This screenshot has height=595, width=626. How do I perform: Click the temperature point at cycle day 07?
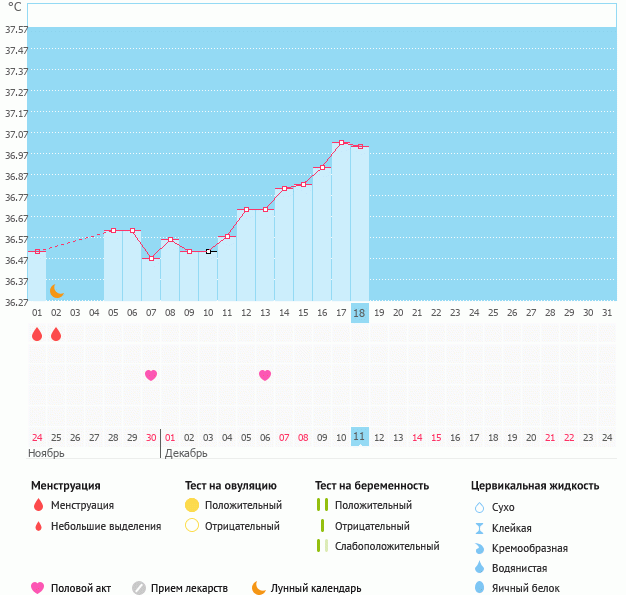click(x=151, y=258)
